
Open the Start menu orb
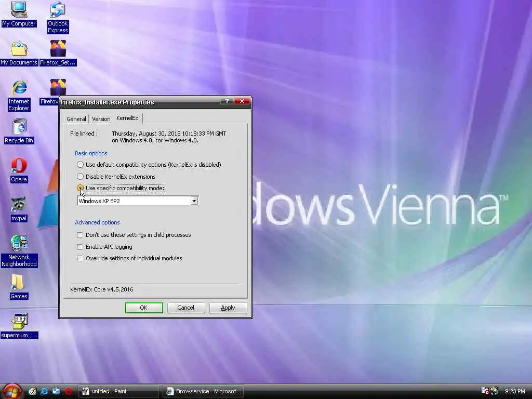12,392
